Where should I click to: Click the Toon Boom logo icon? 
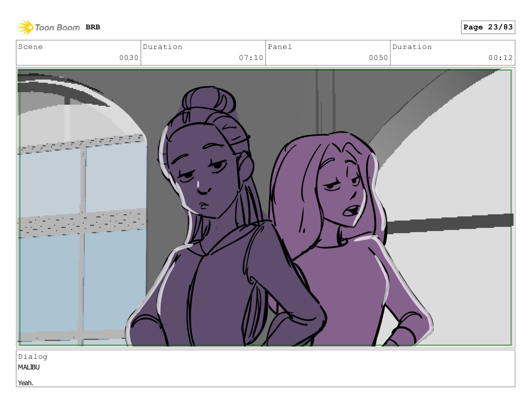click(x=25, y=27)
